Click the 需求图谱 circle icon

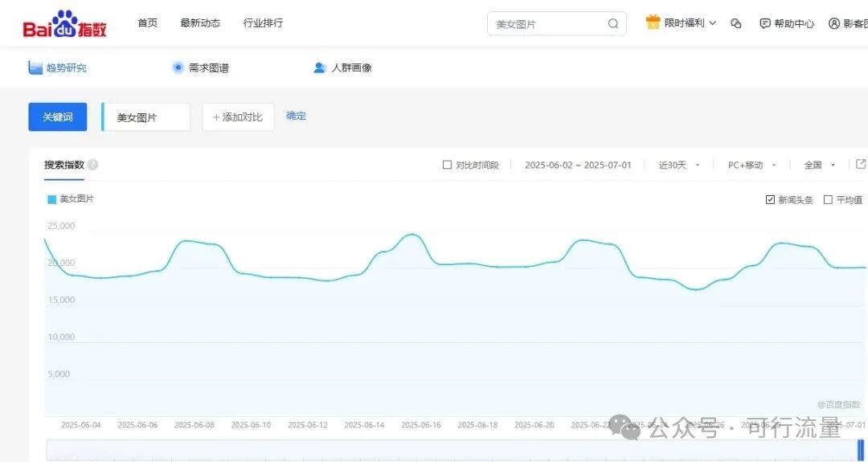coord(178,68)
